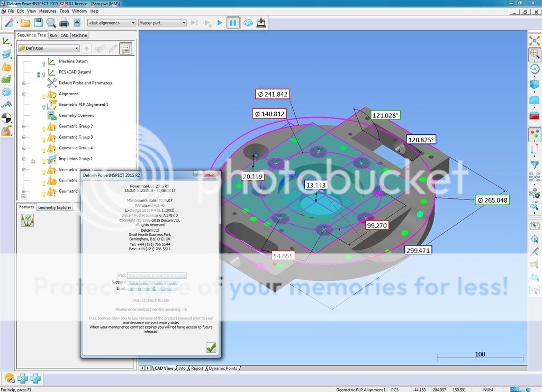The height and width of the screenshot is (392, 542).
Task: Click the Ø 241.842 dimension label
Action: [x=272, y=94]
